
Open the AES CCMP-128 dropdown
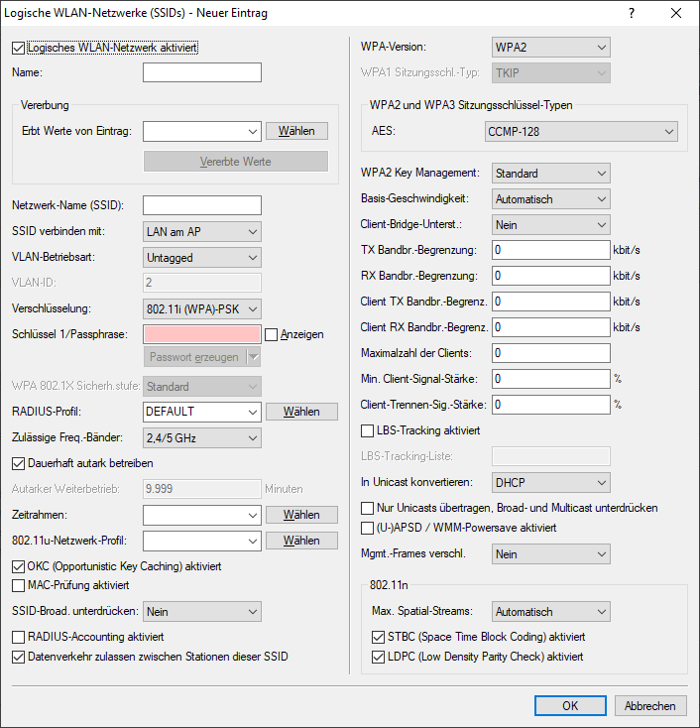click(580, 131)
